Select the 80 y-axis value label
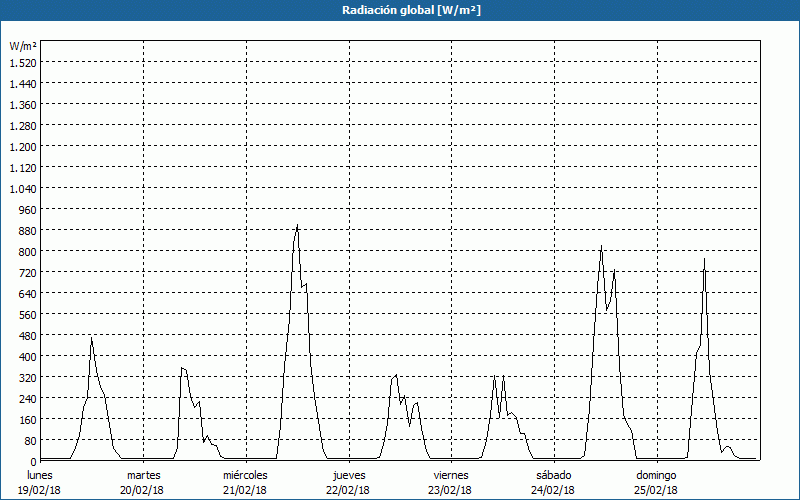This screenshot has height=500, width=800. coord(30,440)
